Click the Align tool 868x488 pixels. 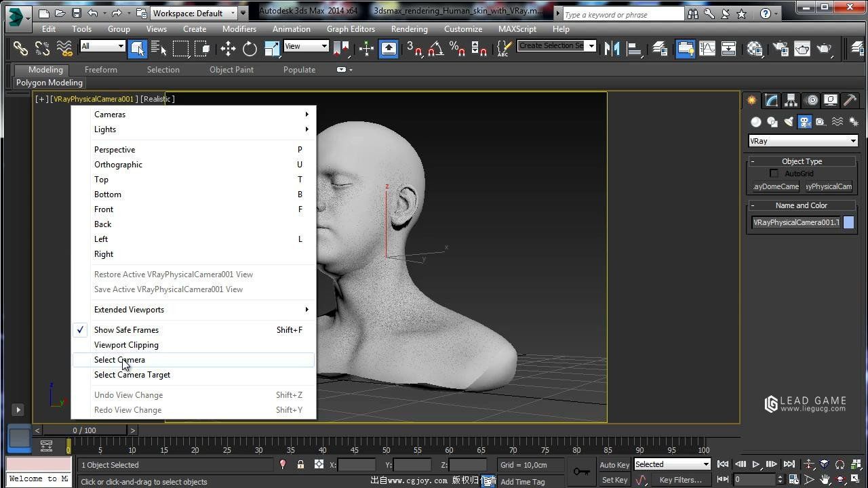click(634, 48)
